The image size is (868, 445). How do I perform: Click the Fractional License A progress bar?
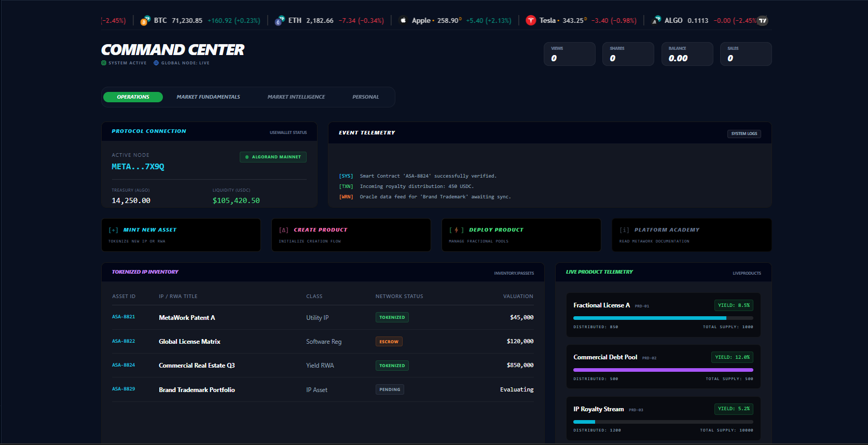click(663, 318)
